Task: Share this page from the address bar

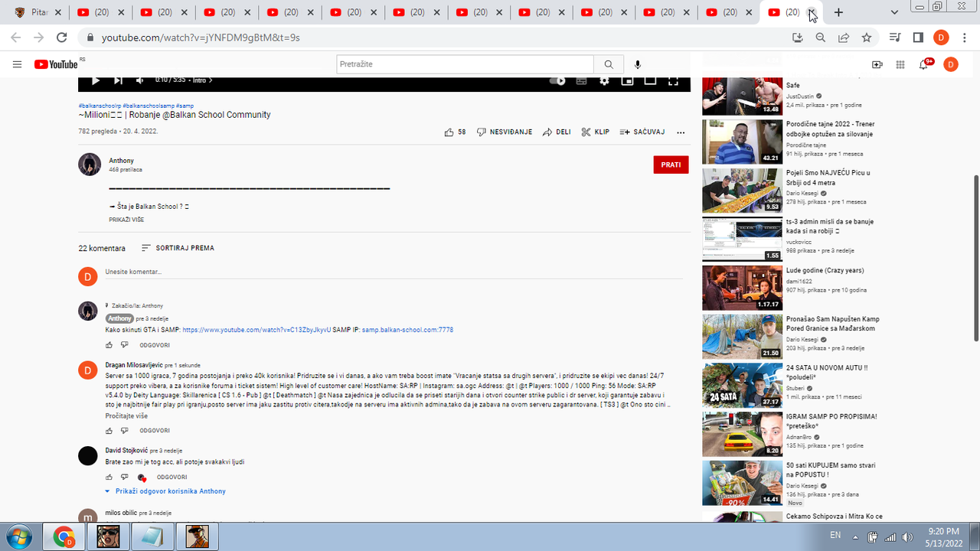Action: [844, 37]
